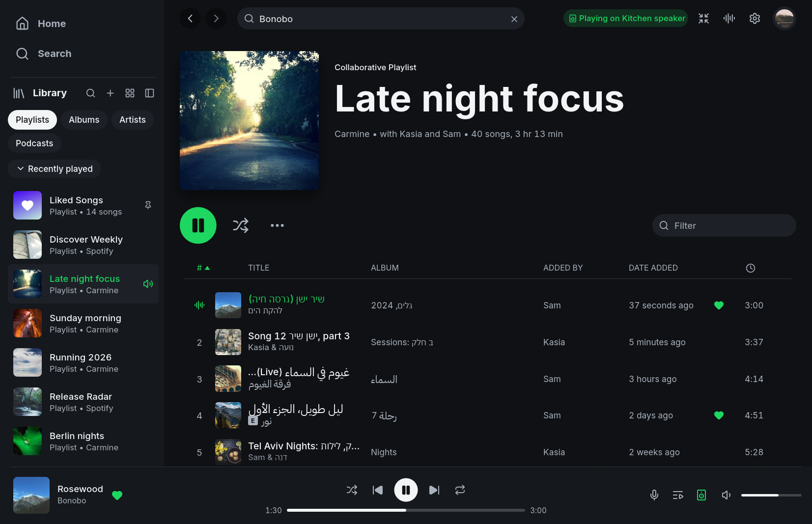812x524 pixels.
Task: Toggle repeat mode
Action: 460,490
